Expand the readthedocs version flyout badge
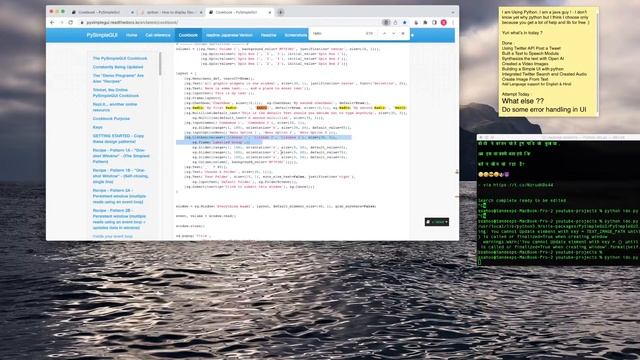This screenshot has height=360, width=640. click(x=437, y=222)
